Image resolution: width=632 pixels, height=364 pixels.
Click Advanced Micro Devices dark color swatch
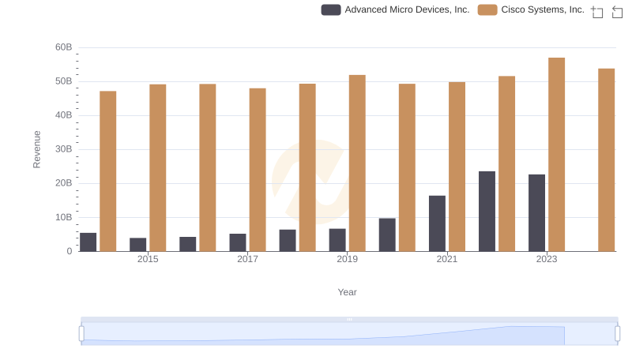pos(331,9)
